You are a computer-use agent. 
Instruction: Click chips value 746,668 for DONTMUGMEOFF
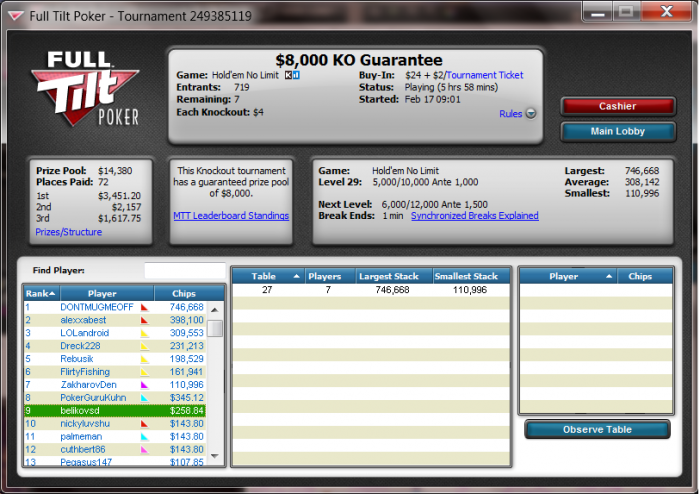point(187,307)
